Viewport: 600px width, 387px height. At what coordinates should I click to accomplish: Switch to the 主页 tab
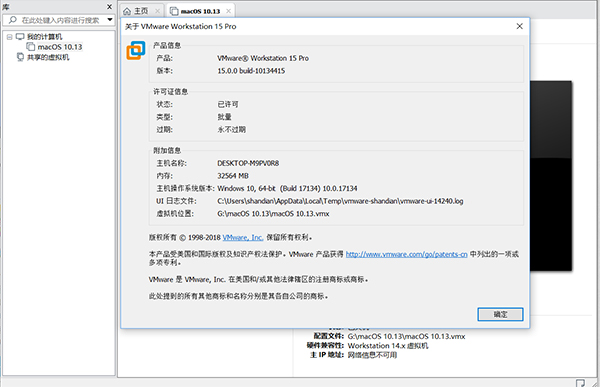141,11
